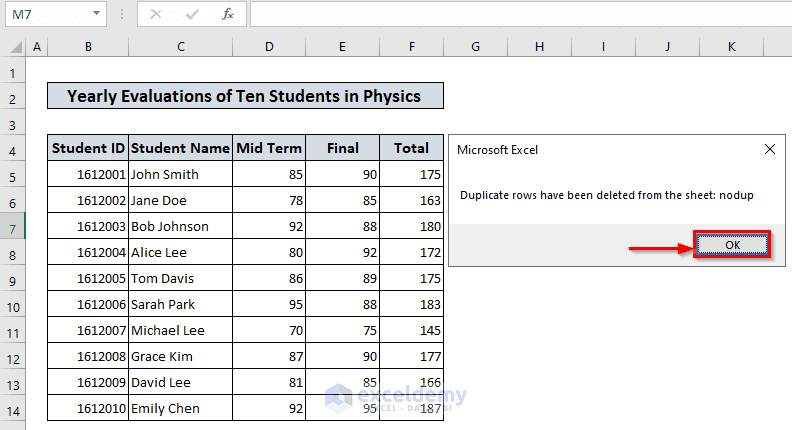Select the cell with Jane Doe

coord(180,200)
